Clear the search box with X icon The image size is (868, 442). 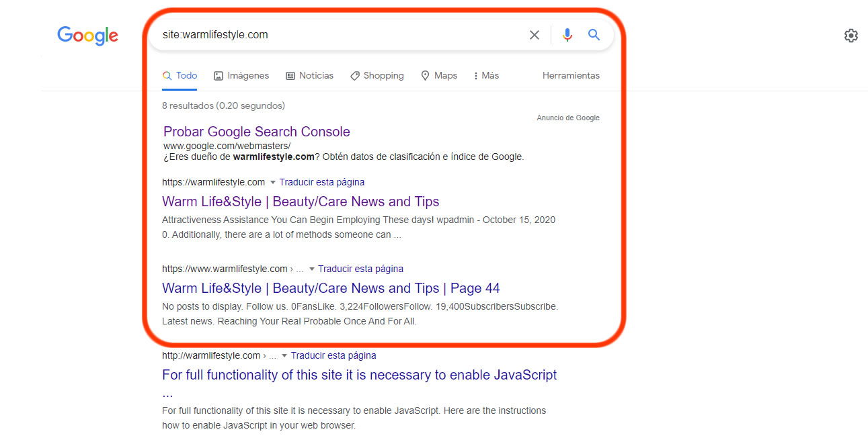(x=535, y=35)
